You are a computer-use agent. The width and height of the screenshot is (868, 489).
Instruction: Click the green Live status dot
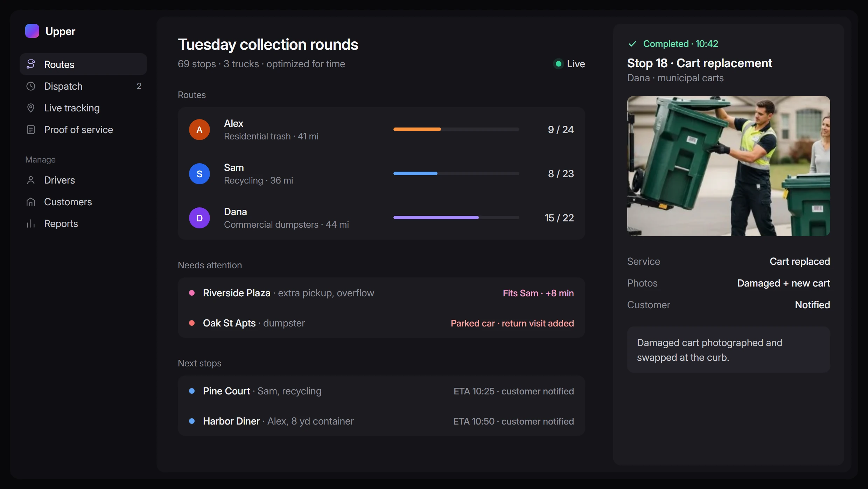click(559, 64)
